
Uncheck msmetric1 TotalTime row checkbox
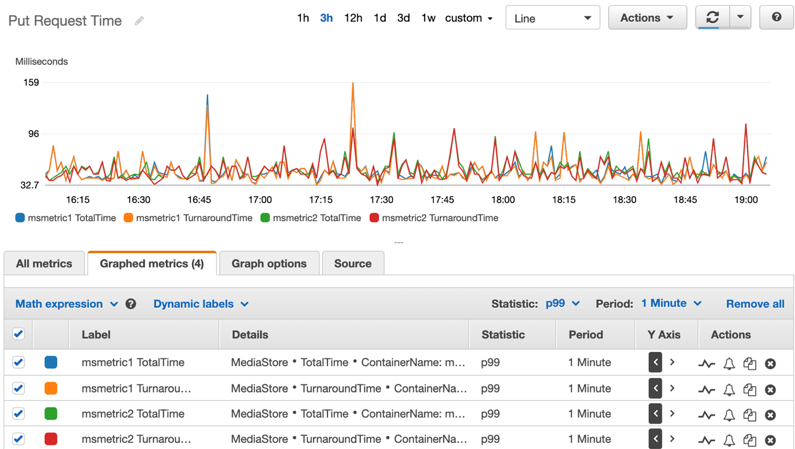(18, 362)
